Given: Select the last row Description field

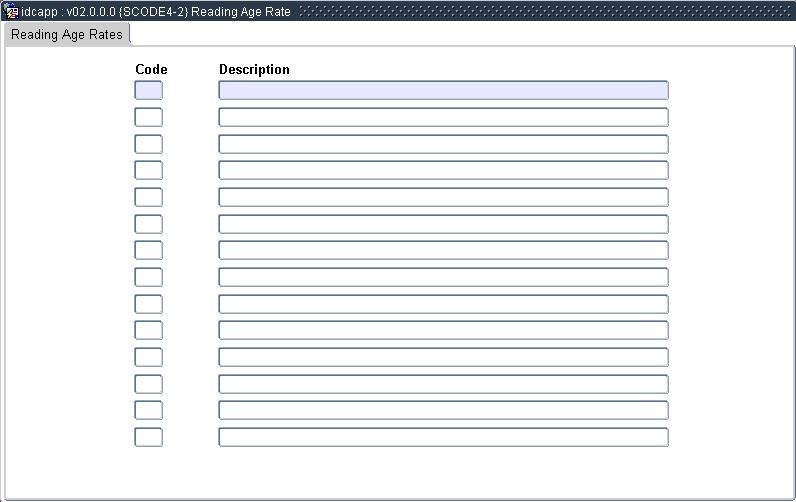Looking at the screenshot, I should point(443,437).
